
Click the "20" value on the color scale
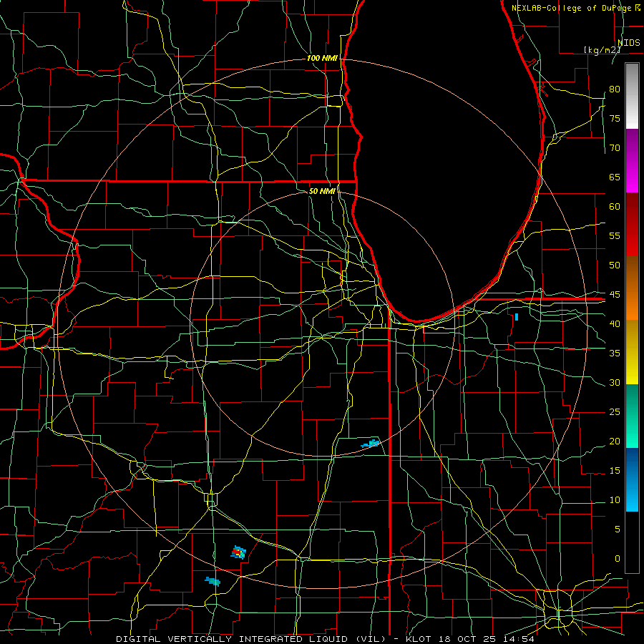(615, 441)
